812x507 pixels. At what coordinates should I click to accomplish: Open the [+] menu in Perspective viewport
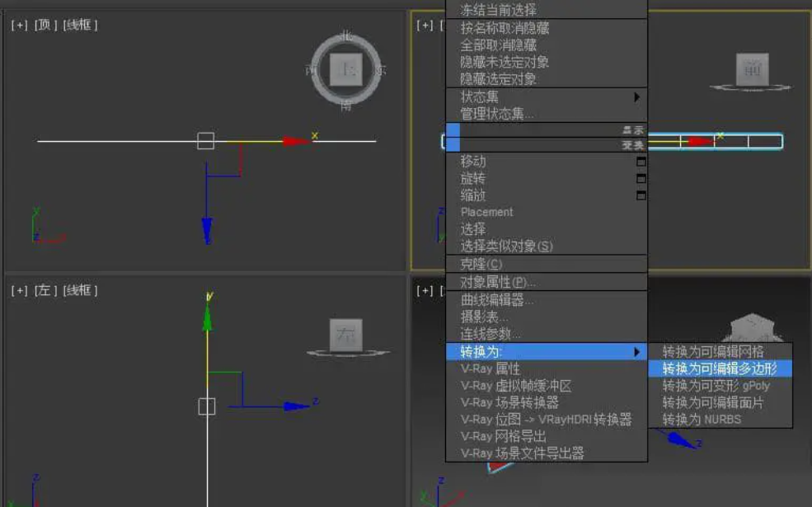click(425, 290)
